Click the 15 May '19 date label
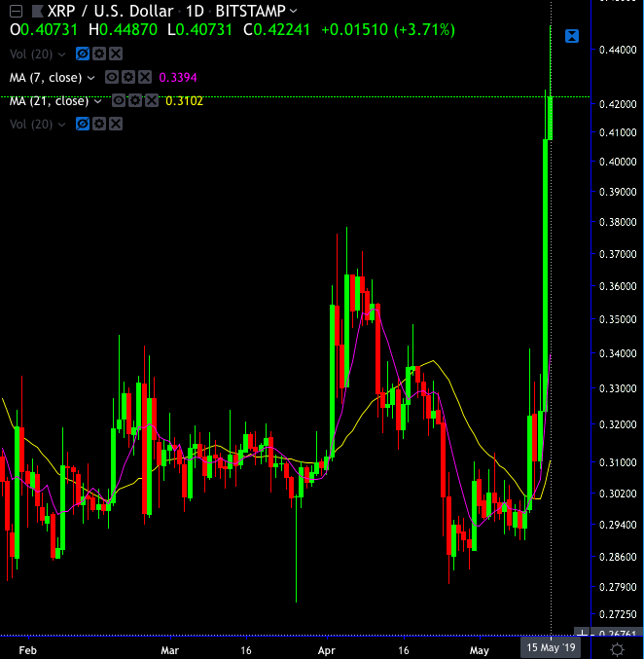The height and width of the screenshot is (659, 644). (551, 647)
